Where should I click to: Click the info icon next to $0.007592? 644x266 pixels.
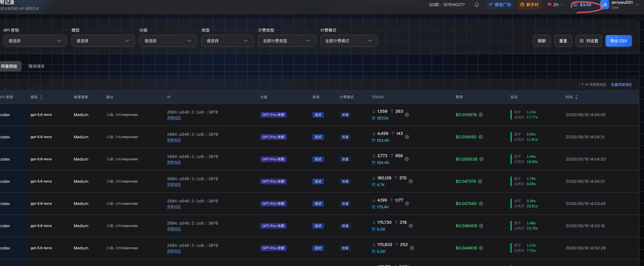481,204
